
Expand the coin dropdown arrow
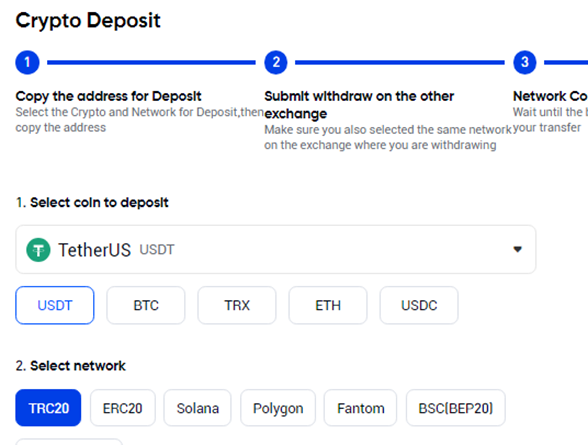point(518,249)
